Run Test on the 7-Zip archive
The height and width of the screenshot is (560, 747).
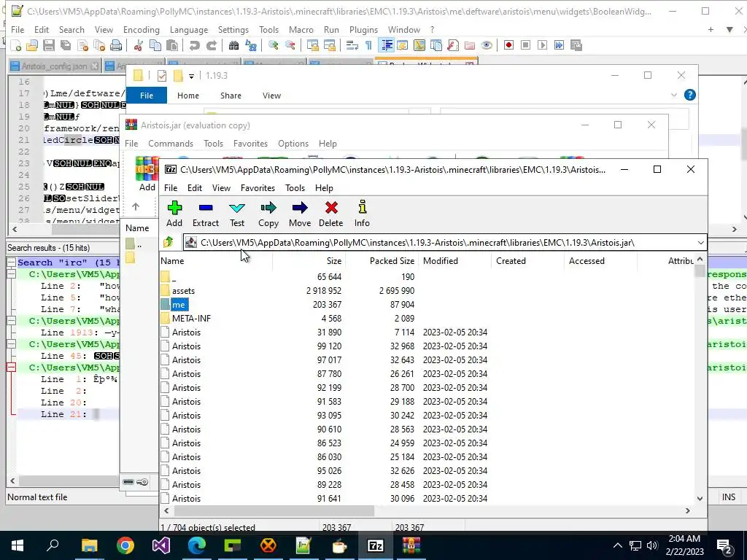(x=237, y=214)
